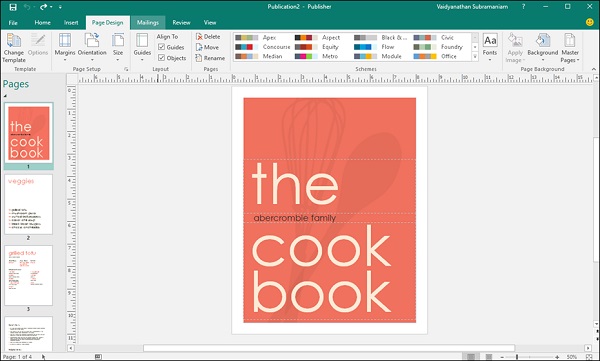Open the Review tab
Viewport: 600px width, 361px height.
pos(181,23)
